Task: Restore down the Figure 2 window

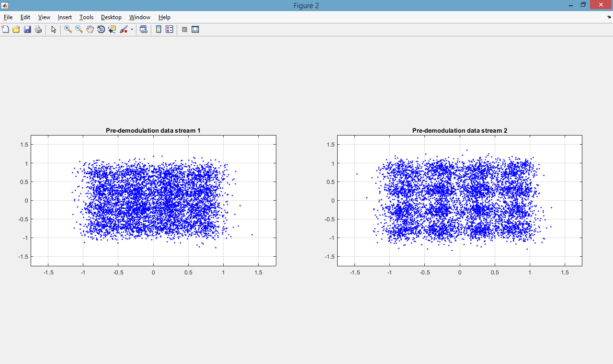Action: point(583,5)
